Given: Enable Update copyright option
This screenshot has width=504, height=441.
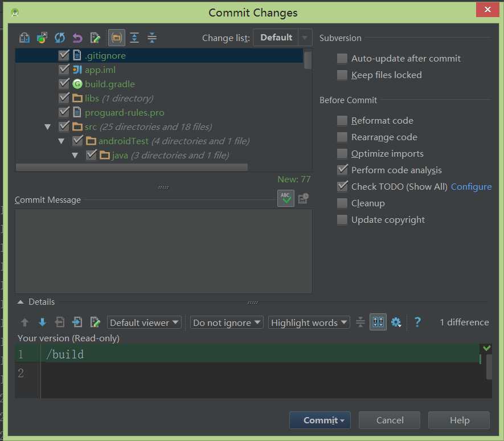Looking at the screenshot, I should tap(342, 220).
